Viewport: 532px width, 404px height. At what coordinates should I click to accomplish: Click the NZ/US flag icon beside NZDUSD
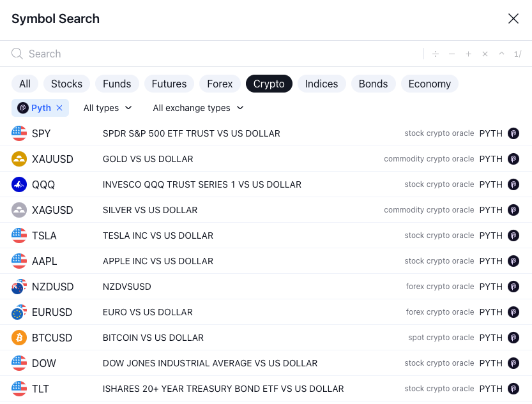coord(19,287)
